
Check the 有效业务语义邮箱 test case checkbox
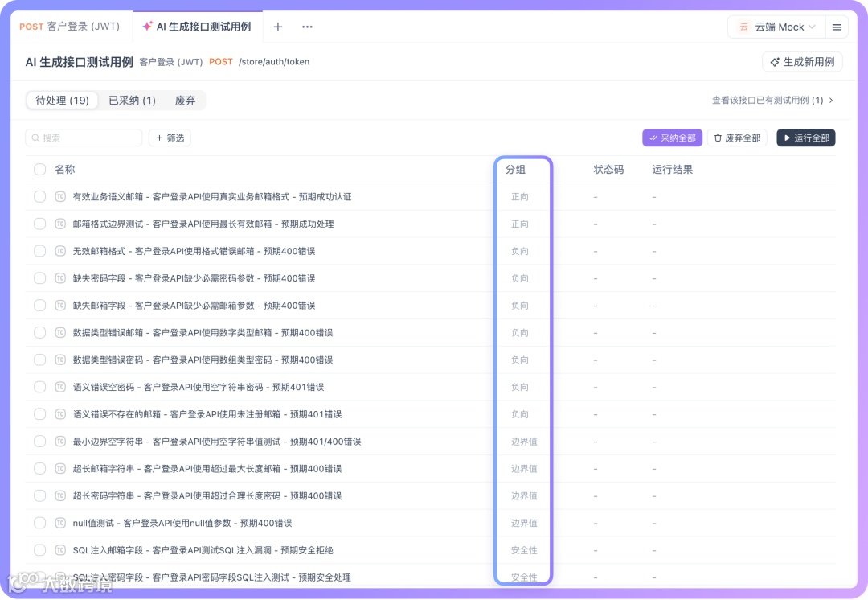tap(40, 197)
